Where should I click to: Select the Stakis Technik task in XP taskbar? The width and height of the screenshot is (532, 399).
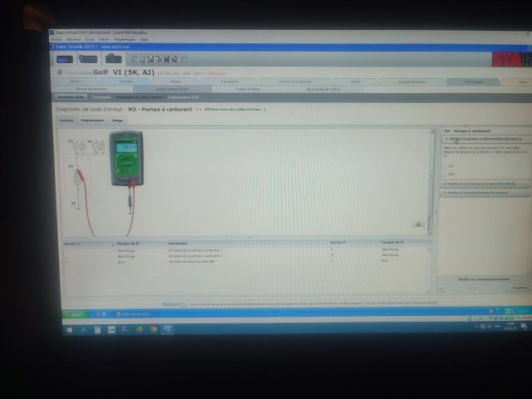tap(135, 314)
